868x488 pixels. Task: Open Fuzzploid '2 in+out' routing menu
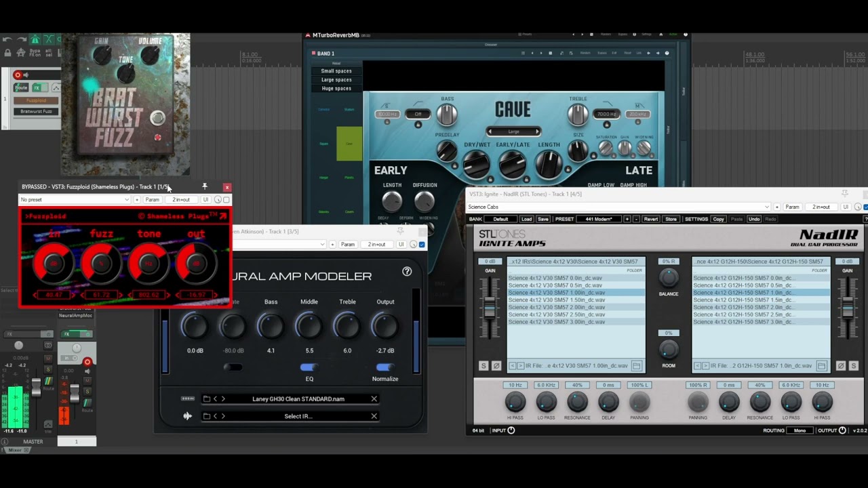[181, 200]
